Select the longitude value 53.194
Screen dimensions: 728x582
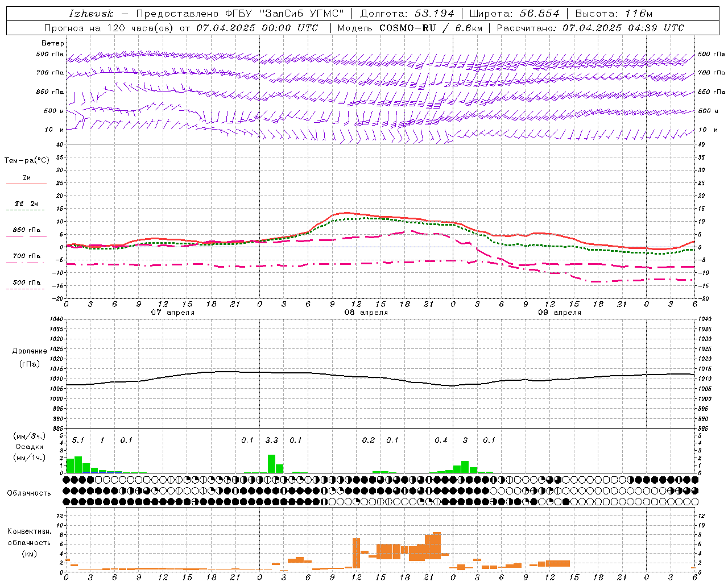coord(435,14)
